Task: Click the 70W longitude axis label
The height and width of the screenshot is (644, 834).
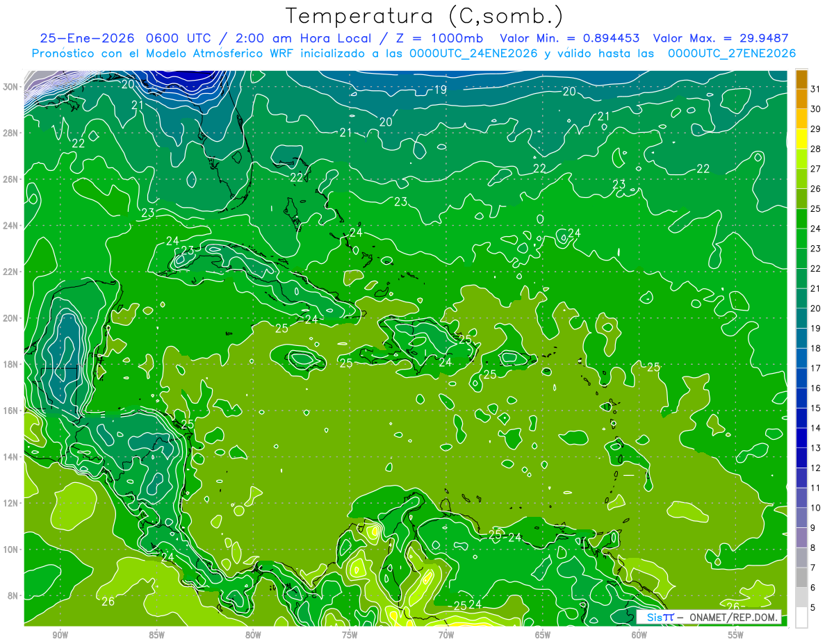Action: [446, 635]
